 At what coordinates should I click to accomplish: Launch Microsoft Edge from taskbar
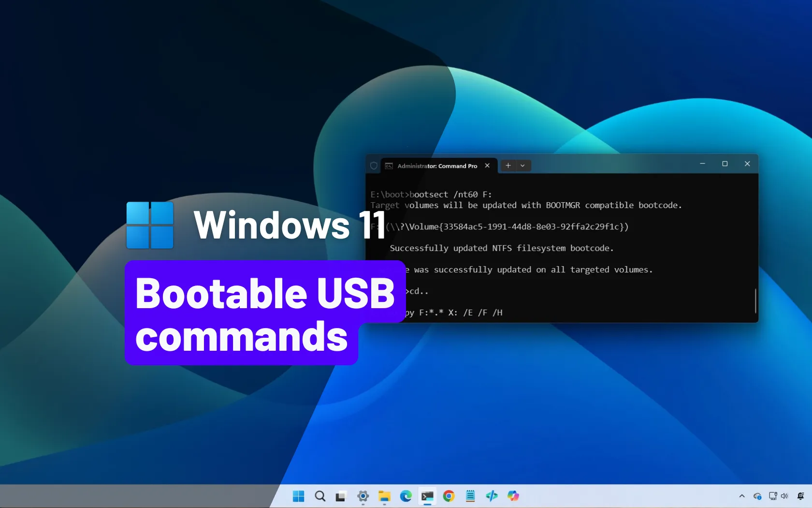(406, 496)
